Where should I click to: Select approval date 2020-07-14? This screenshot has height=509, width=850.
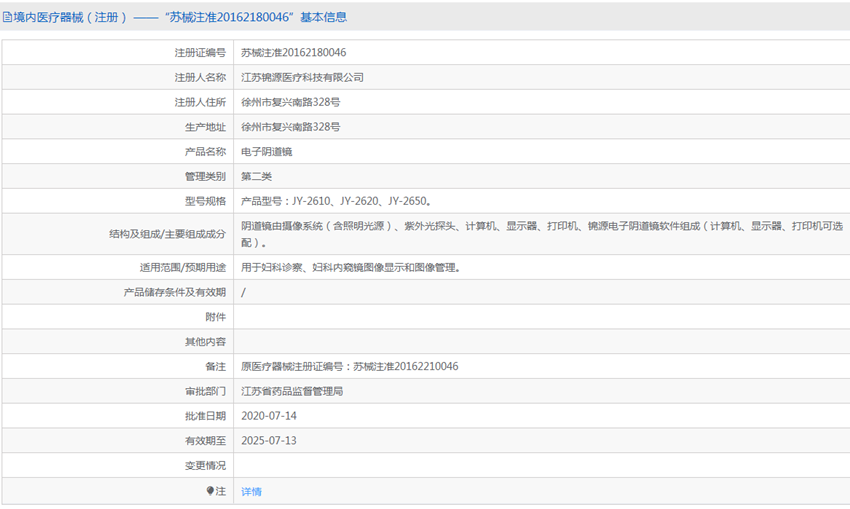point(269,416)
